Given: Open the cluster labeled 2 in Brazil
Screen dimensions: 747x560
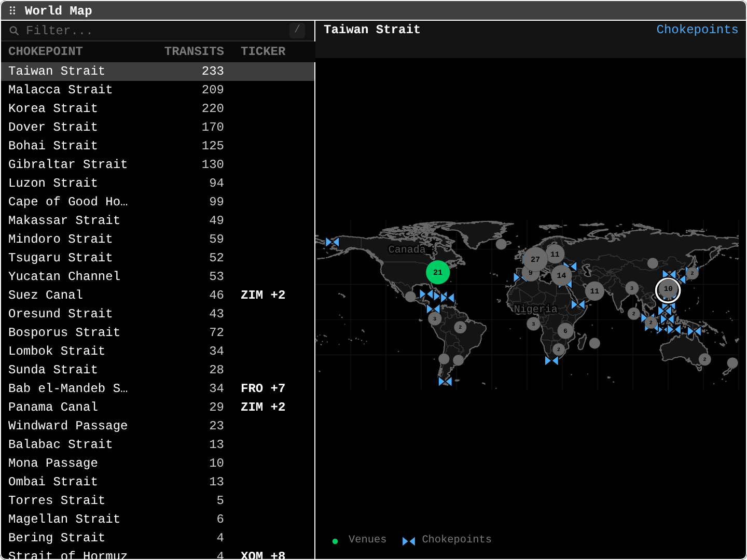Looking at the screenshot, I should (x=460, y=327).
